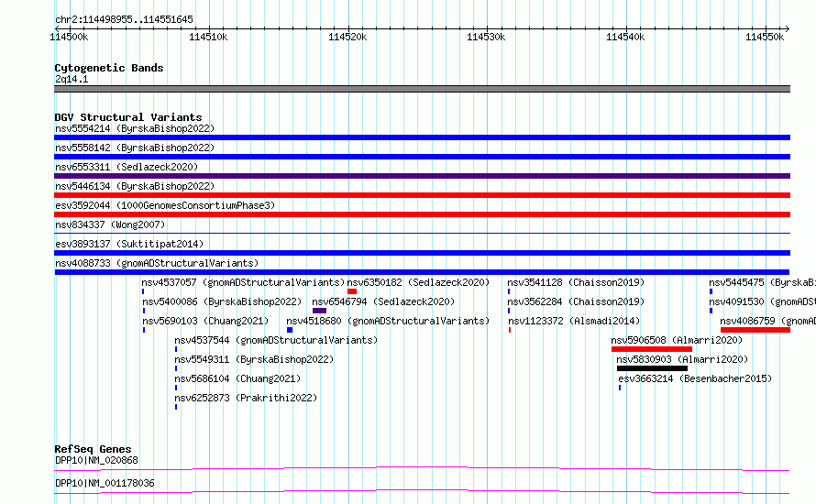Viewport: 816px width, 504px height.
Task: Click the 114550k ruler tick label
Action: 765,37
